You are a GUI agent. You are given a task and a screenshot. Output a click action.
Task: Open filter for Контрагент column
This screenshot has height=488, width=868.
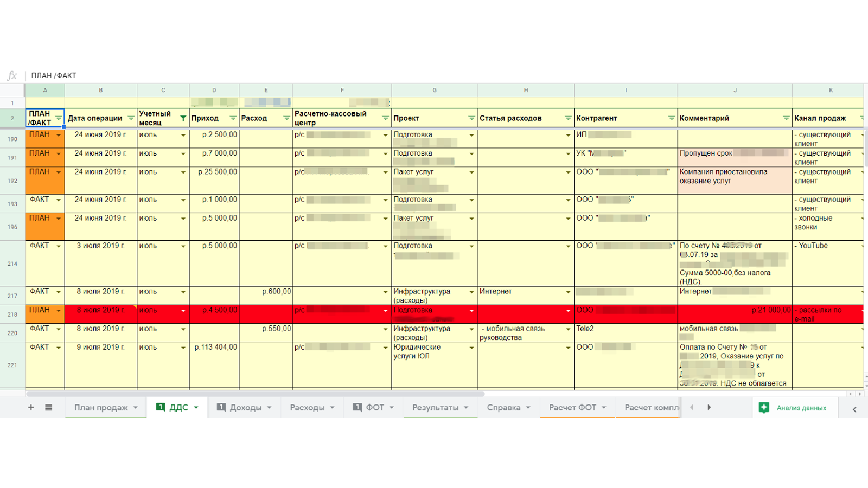coord(671,118)
